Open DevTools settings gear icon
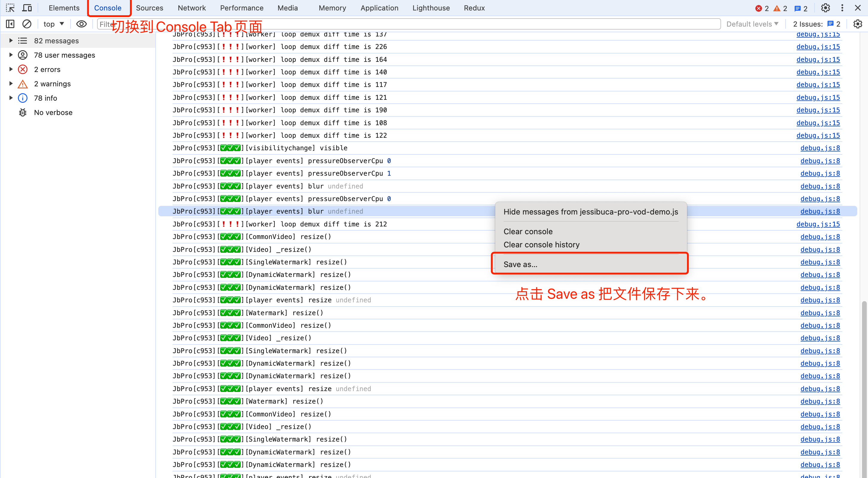Viewport: 868px width, 478px height. pyautogui.click(x=825, y=8)
